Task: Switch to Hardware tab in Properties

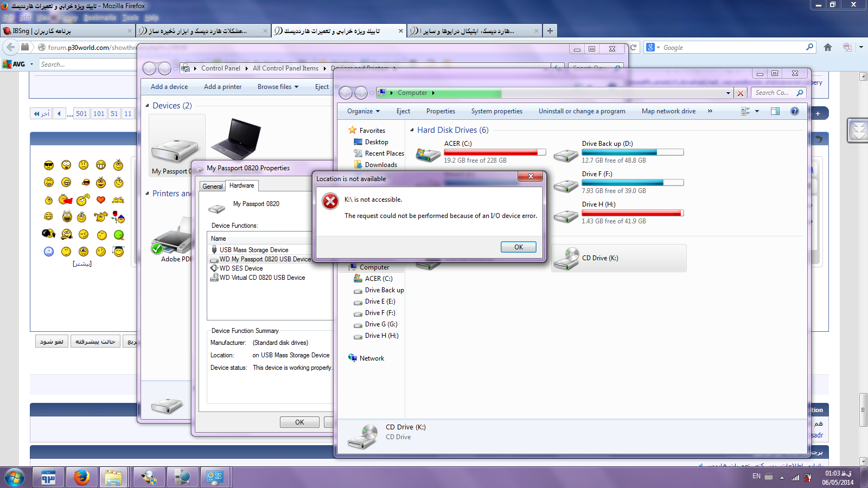Action: pos(241,185)
